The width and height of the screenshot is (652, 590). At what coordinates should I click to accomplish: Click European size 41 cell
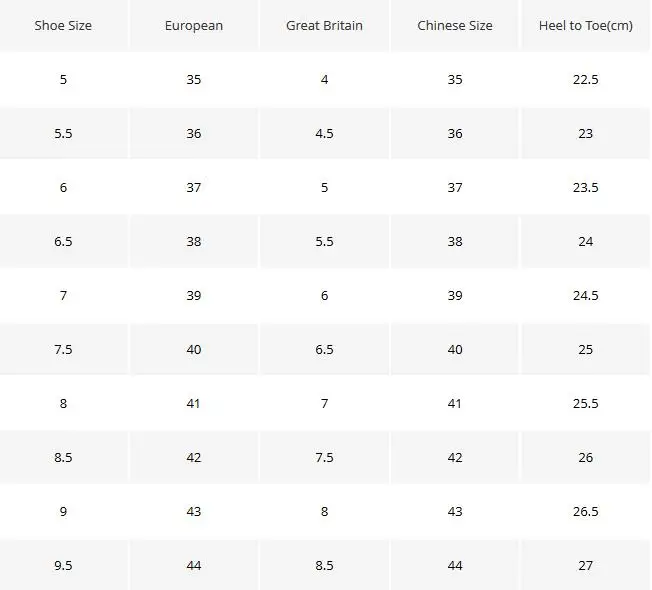(x=194, y=403)
